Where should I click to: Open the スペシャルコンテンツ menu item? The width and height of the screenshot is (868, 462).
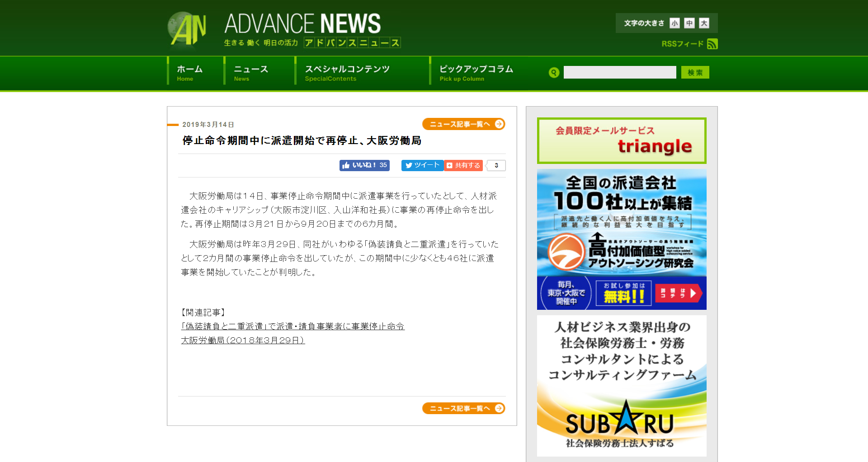pyautogui.click(x=347, y=72)
